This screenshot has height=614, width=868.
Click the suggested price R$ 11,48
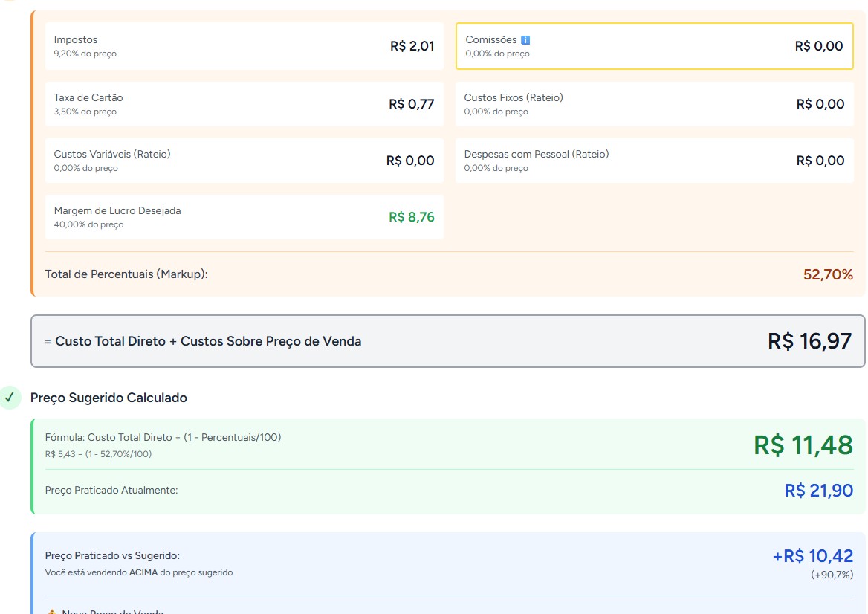(803, 445)
